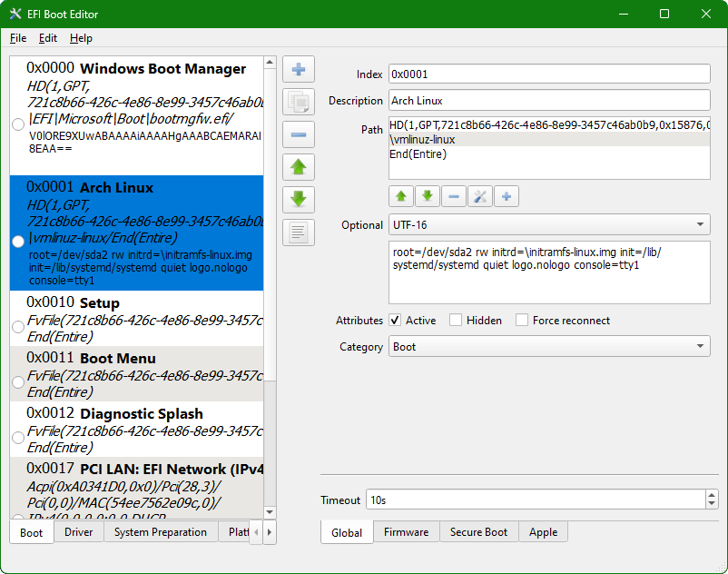Enable the Force reconnect checkbox
The width and height of the screenshot is (728, 574).
click(522, 320)
